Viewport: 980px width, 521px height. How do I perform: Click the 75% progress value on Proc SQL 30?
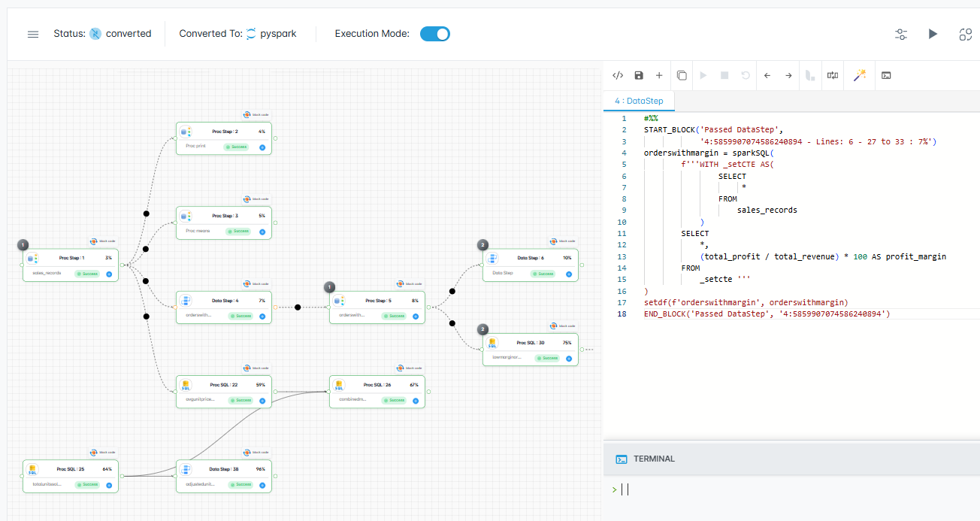[x=567, y=342]
